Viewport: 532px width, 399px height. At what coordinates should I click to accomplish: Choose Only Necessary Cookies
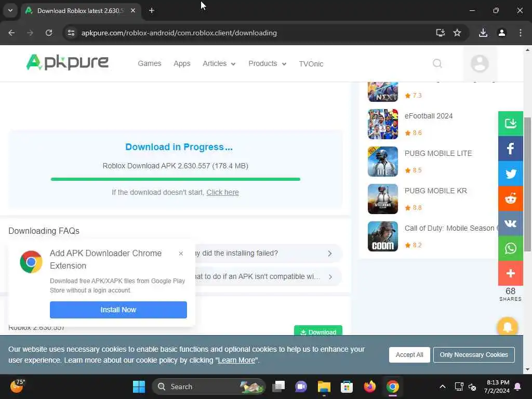(474, 354)
